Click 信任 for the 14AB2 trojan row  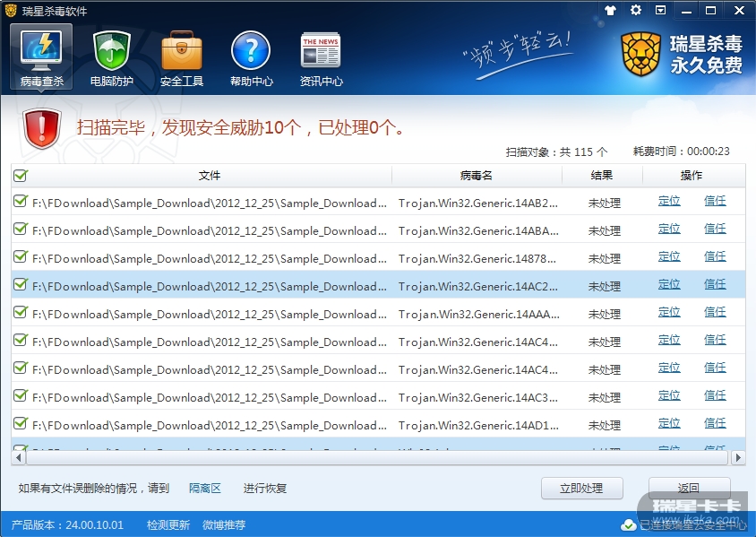pyautogui.click(x=715, y=201)
